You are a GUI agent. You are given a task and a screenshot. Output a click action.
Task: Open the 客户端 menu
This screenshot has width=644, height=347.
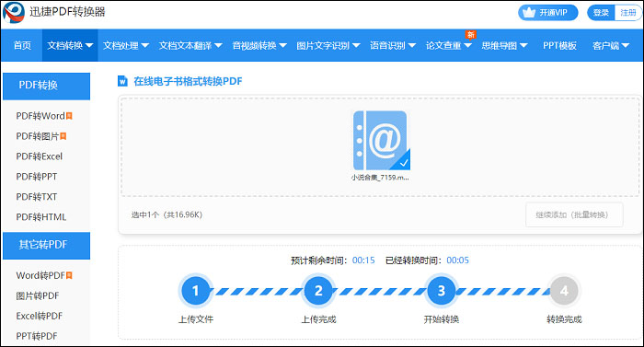click(x=611, y=45)
